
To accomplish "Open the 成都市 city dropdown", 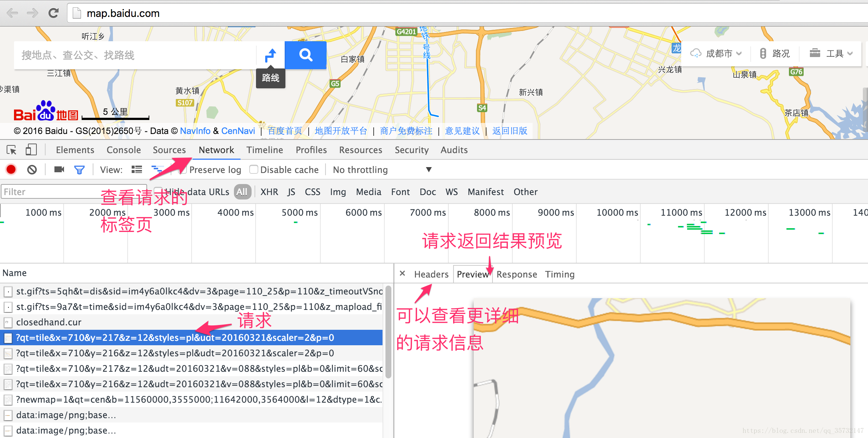I will [716, 54].
